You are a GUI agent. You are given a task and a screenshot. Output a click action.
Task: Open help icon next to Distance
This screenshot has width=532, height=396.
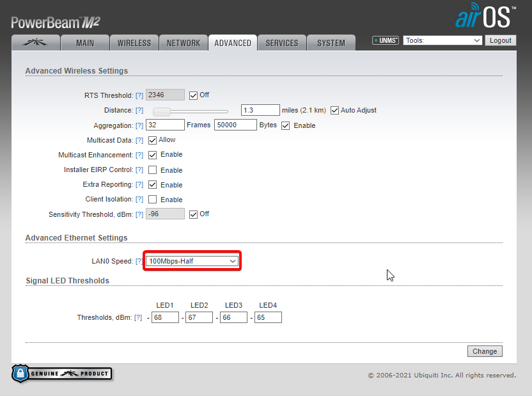[x=139, y=111]
